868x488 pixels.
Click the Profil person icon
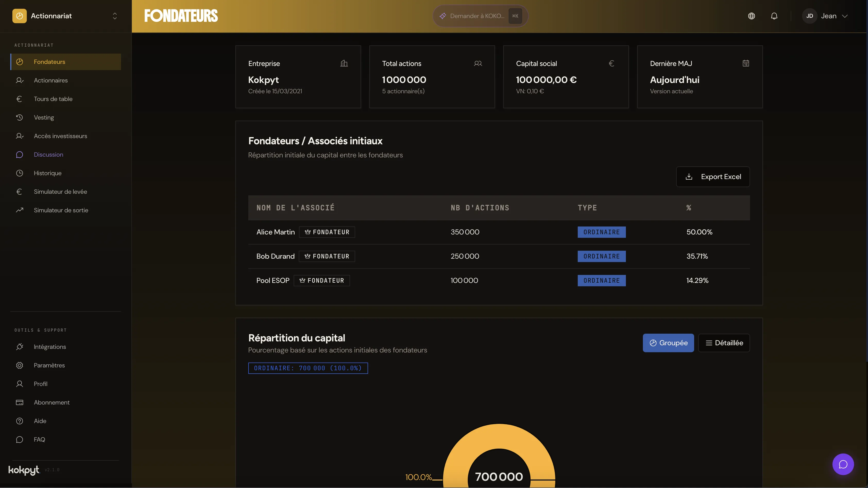[20, 384]
